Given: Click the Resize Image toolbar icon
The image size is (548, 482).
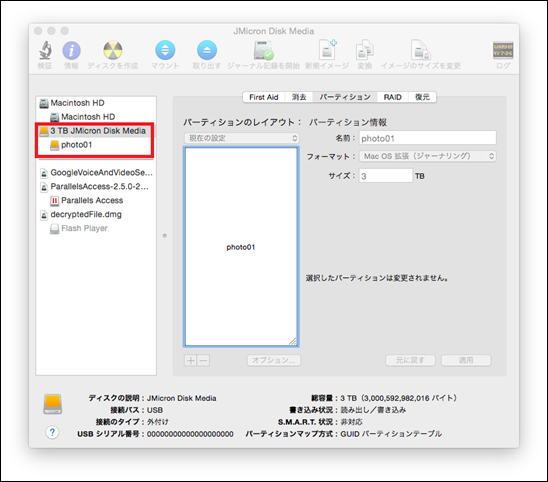Looking at the screenshot, I should pyautogui.click(x=420, y=50).
